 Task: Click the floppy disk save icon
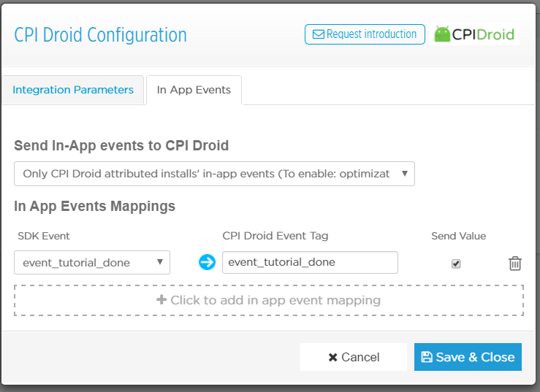[427, 358]
